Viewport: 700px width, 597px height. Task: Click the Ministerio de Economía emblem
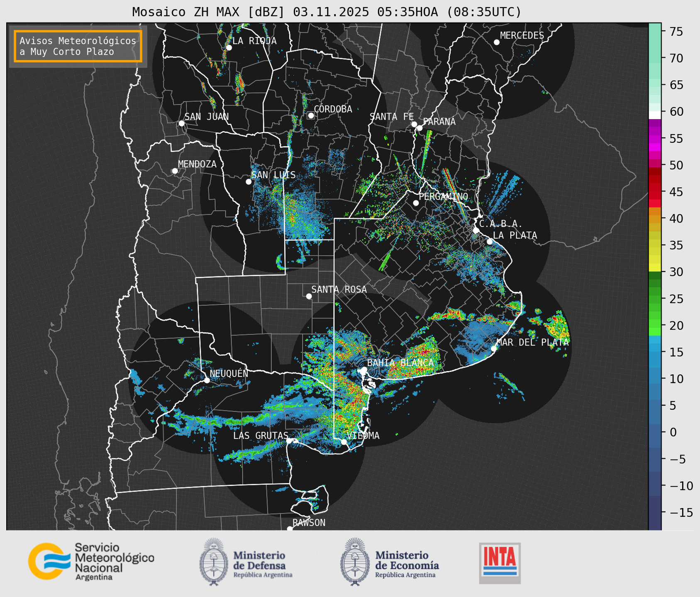pos(355,562)
